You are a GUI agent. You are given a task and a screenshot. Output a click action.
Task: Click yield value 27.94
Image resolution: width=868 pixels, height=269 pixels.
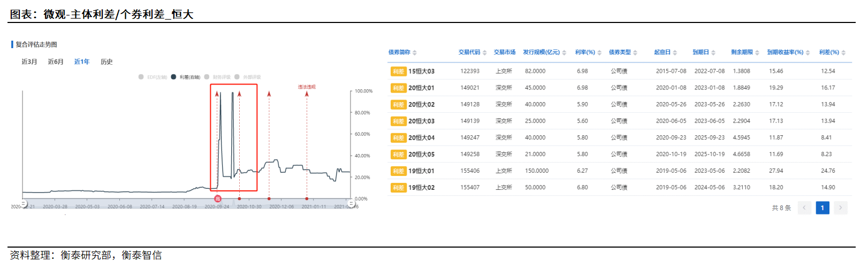[776, 171]
